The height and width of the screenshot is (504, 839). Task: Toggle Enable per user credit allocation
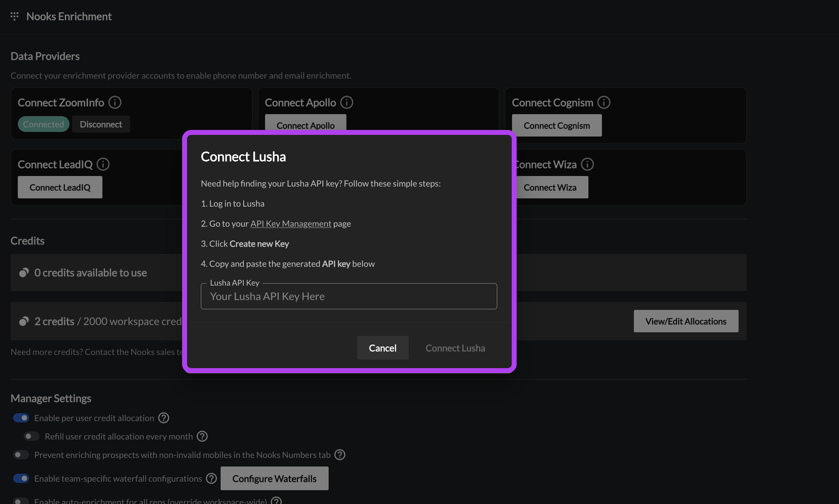21,418
